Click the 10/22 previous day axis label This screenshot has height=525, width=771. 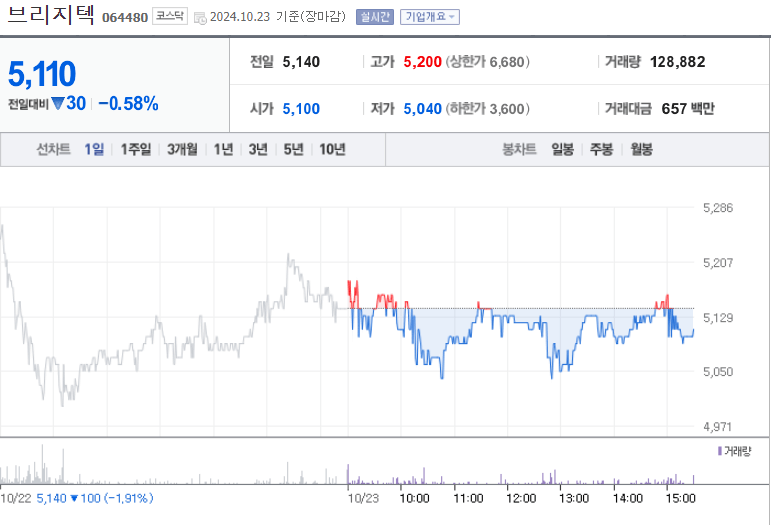[16, 498]
